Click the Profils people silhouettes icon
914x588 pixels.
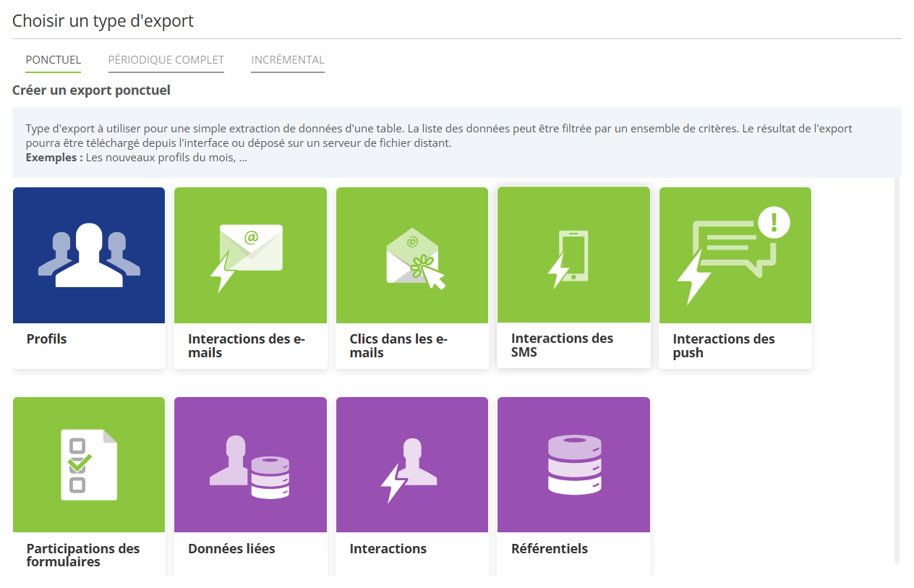[x=89, y=255]
